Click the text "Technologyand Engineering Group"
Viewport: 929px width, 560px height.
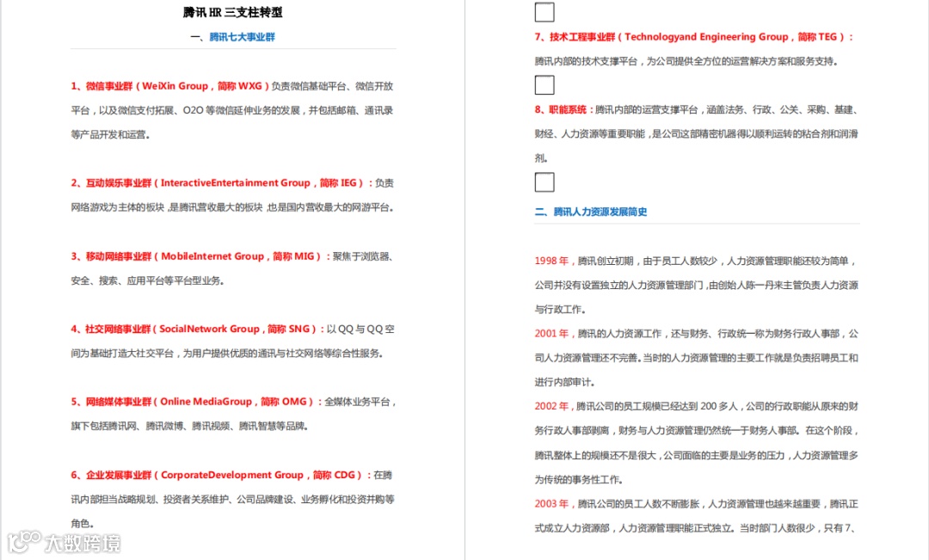[706, 37]
